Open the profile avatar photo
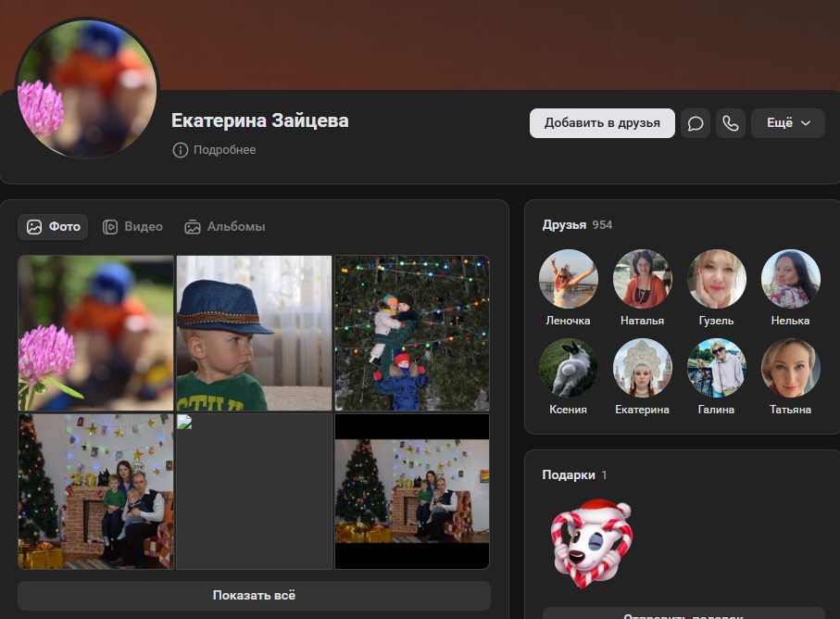The width and height of the screenshot is (840, 619). pyautogui.click(x=87, y=89)
